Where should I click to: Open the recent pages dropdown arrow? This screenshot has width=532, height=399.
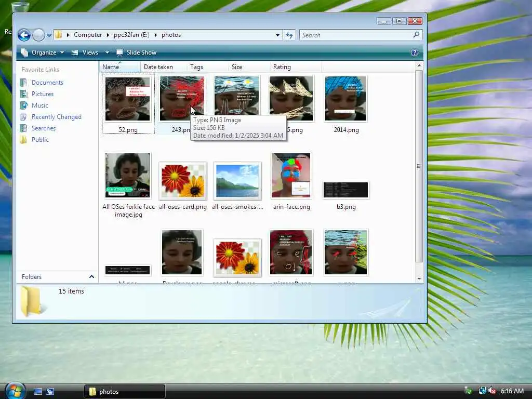coord(49,35)
